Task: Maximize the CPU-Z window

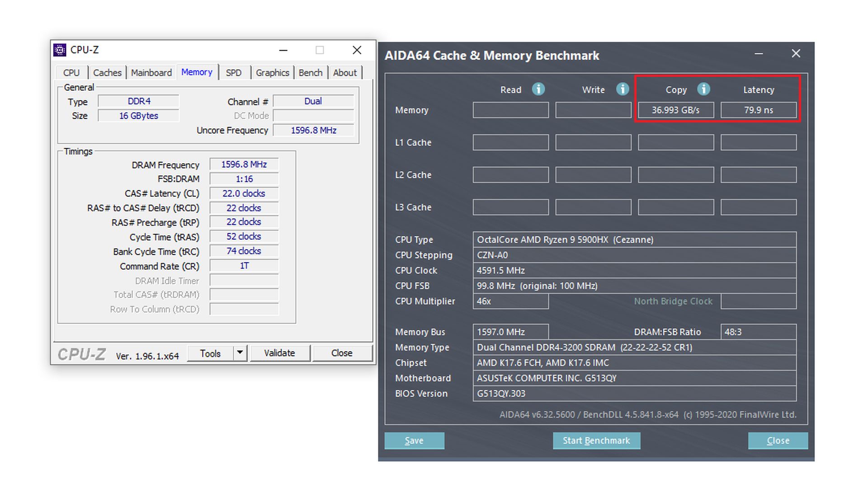Action: click(320, 50)
